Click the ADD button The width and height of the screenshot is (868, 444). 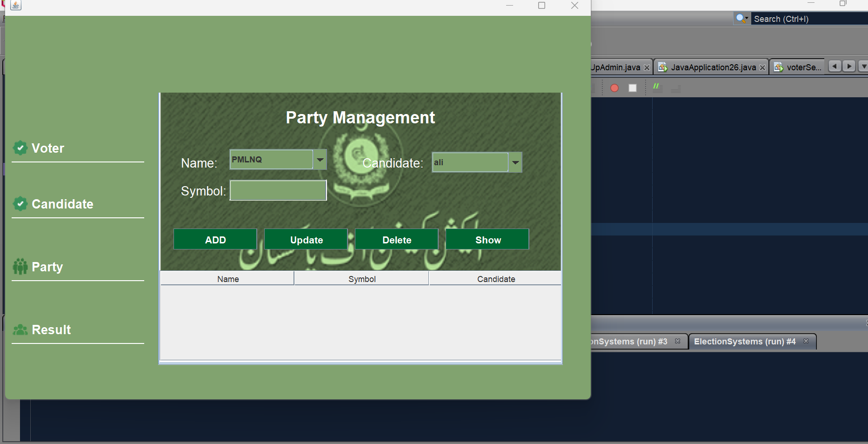point(215,239)
